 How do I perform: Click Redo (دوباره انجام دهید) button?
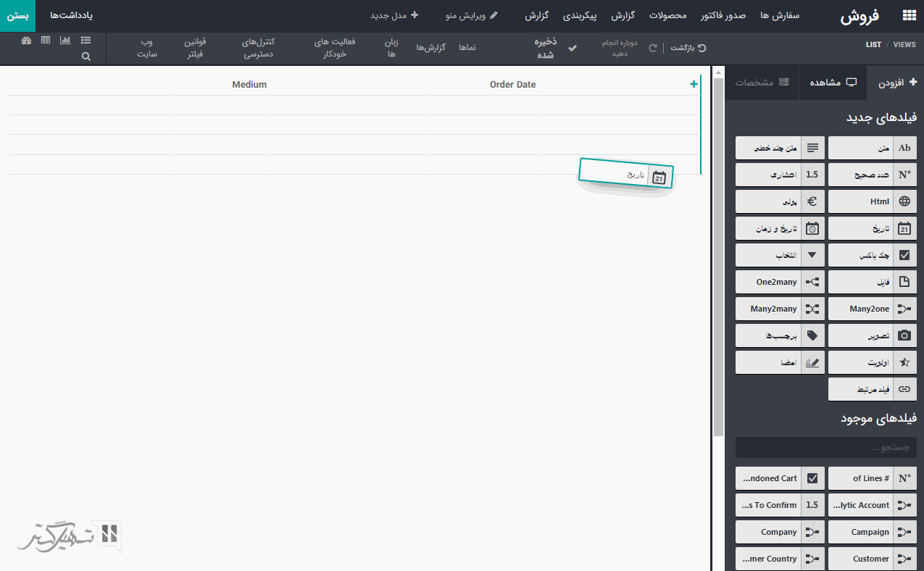[630, 48]
